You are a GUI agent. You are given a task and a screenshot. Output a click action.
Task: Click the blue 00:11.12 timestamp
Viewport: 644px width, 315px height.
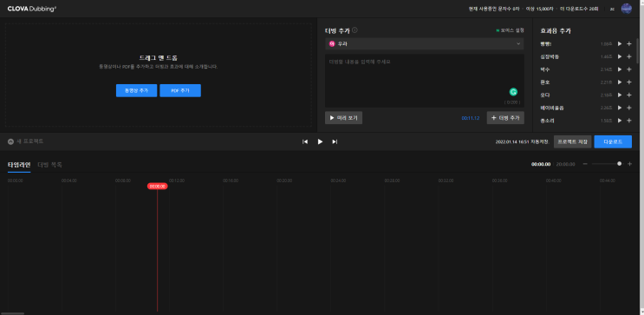point(471,118)
